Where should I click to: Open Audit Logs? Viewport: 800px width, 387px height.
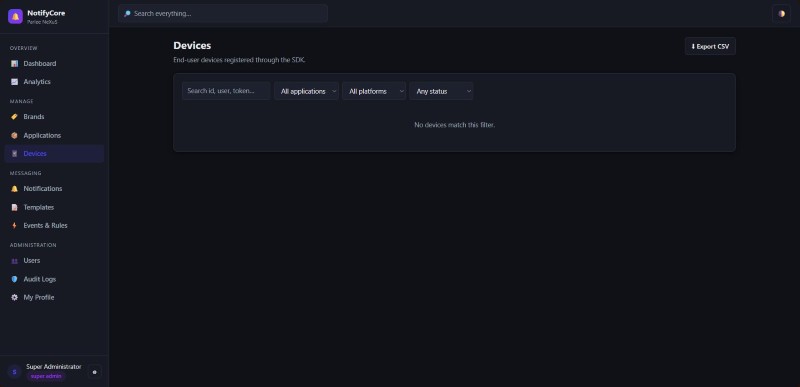(x=54, y=279)
